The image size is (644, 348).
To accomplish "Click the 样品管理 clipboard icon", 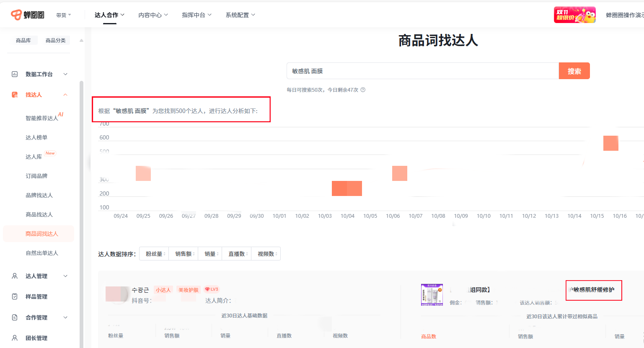I will click(x=15, y=296).
